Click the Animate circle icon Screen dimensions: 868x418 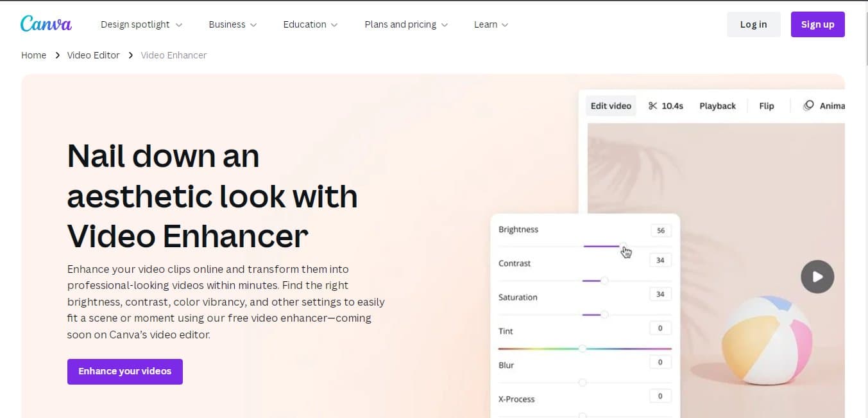(x=809, y=105)
